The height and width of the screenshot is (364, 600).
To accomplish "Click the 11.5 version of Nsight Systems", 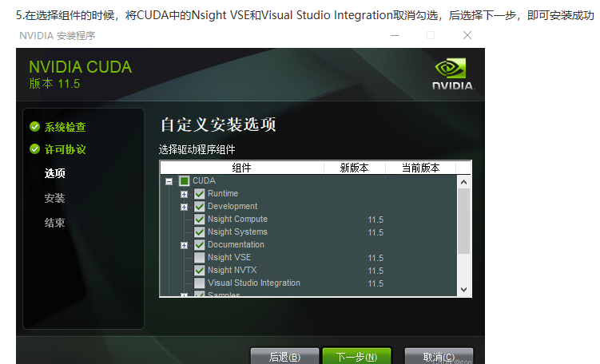I will click(375, 232).
